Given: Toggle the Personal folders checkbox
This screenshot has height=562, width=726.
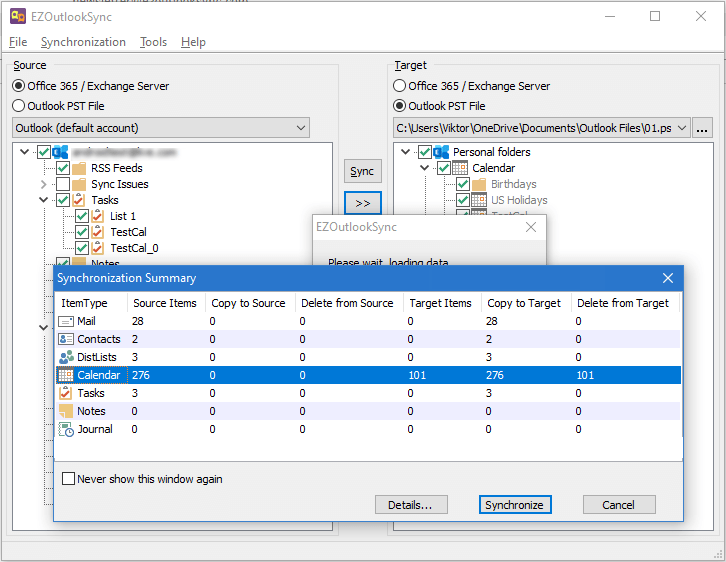Looking at the screenshot, I should pos(425,152).
